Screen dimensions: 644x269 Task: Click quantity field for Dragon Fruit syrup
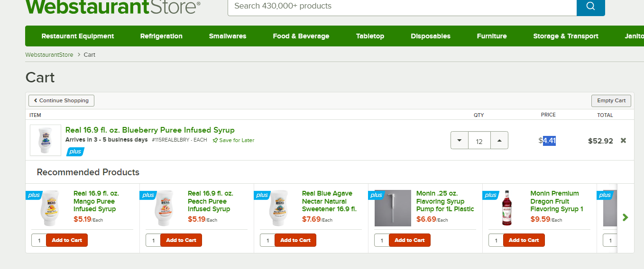click(496, 240)
